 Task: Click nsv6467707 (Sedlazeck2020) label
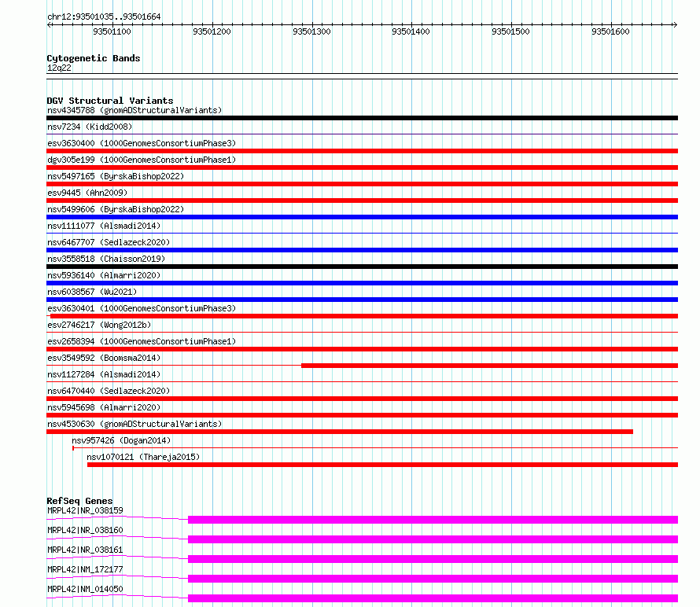coord(109,242)
